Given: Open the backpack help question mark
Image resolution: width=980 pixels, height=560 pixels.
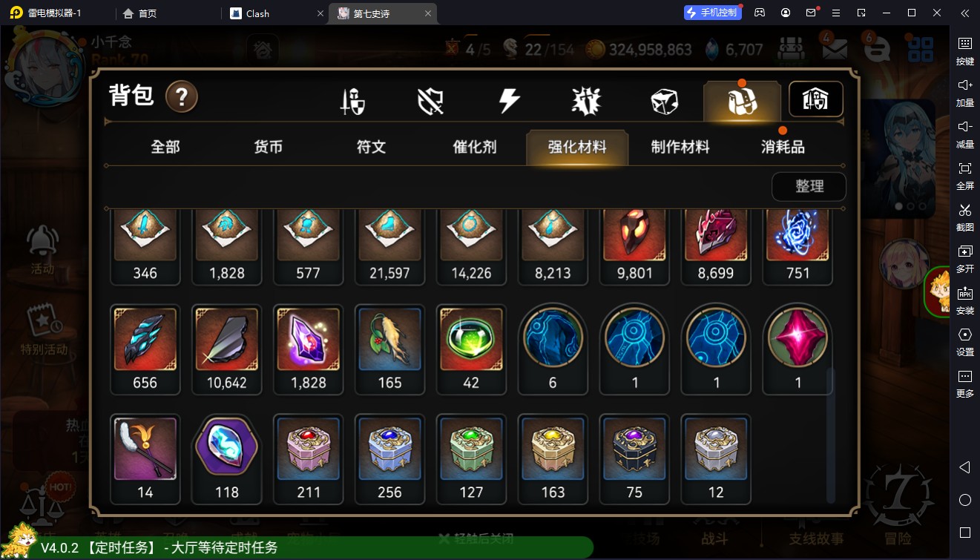Looking at the screenshot, I should point(182,97).
